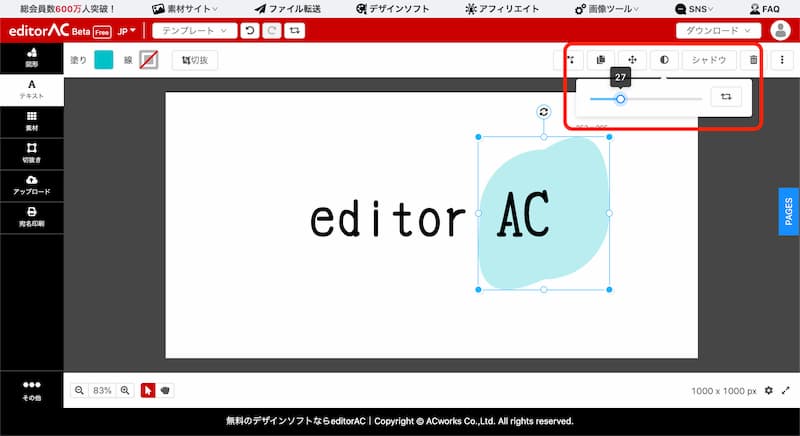This screenshot has height=436, width=800.
Task: Click the 83% zoom value field
Action: pyautogui.click(x=102, y=390)
